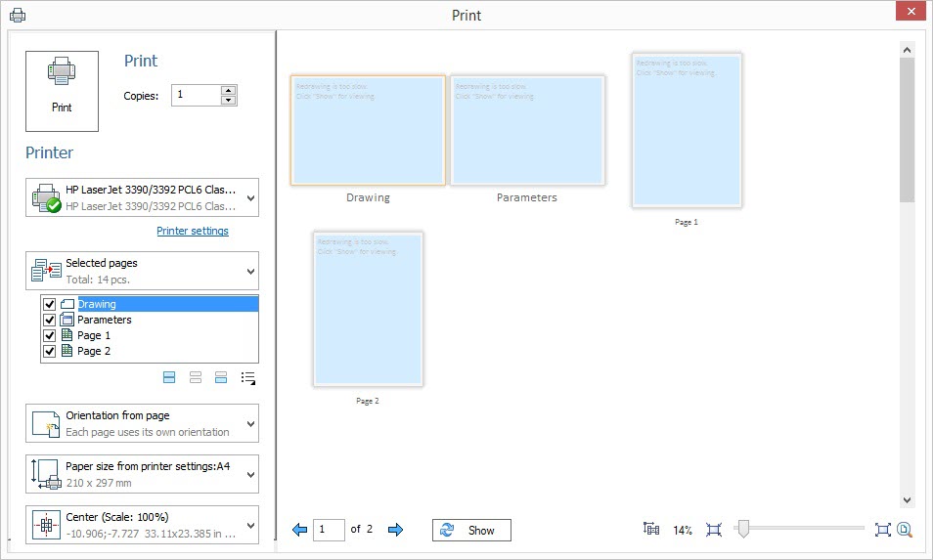Viewport: 933px width, 560px height.
Task: Uncheck the Drawing checkbox
Action: (x=49, y=304)
